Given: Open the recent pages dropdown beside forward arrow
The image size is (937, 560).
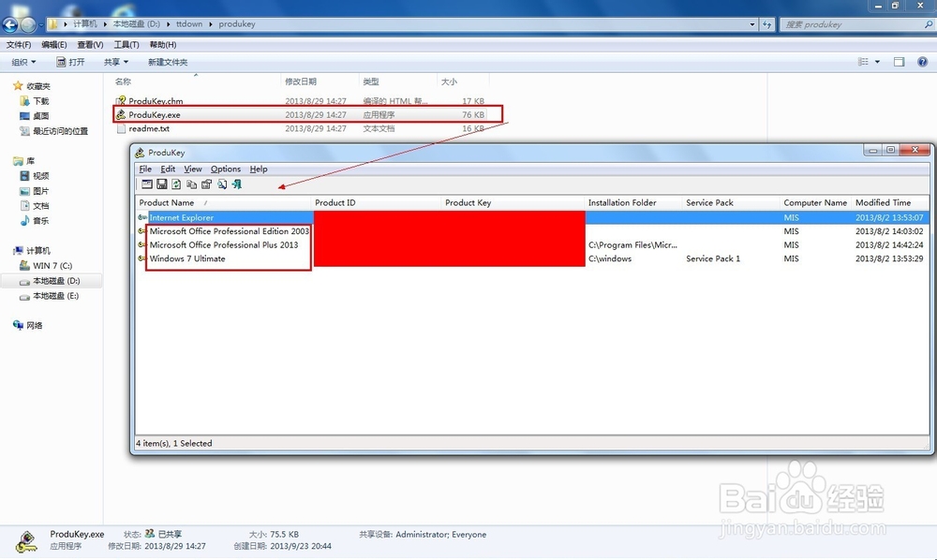Looking at the screenshot, I should [40, 25].
